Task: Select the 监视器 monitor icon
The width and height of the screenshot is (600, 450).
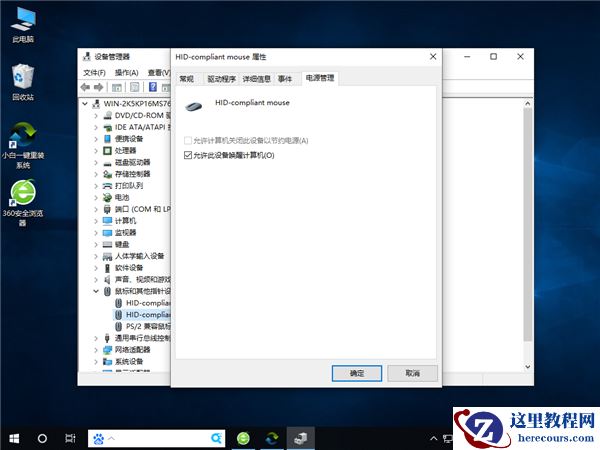Action: [x=108, y=233]
